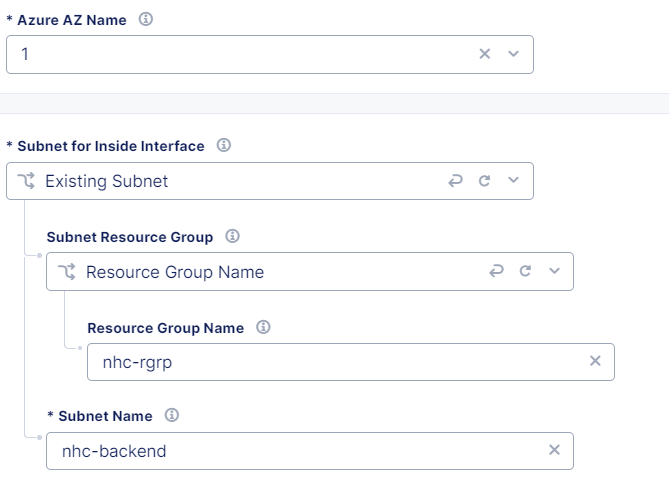Image resolution: width=669 pixels, height=484 pixels.
Task: Click choice icon left of Resource Group Name
Action: click(67, 271)
